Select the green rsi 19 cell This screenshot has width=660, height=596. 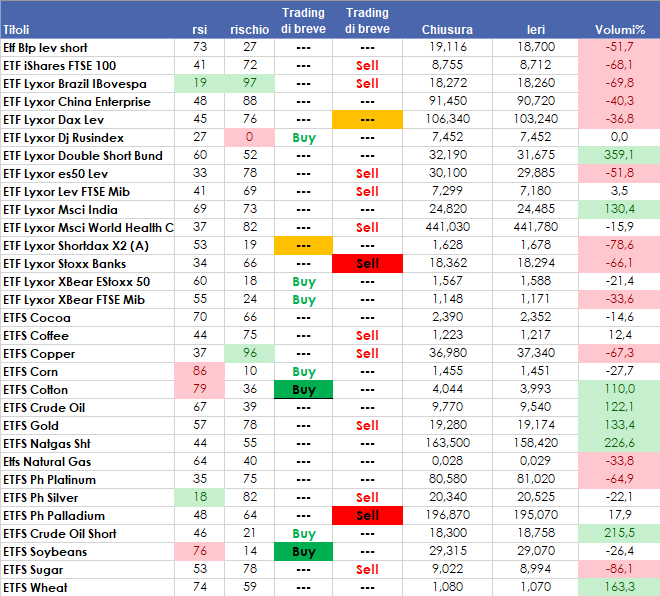tap(200, 83)
